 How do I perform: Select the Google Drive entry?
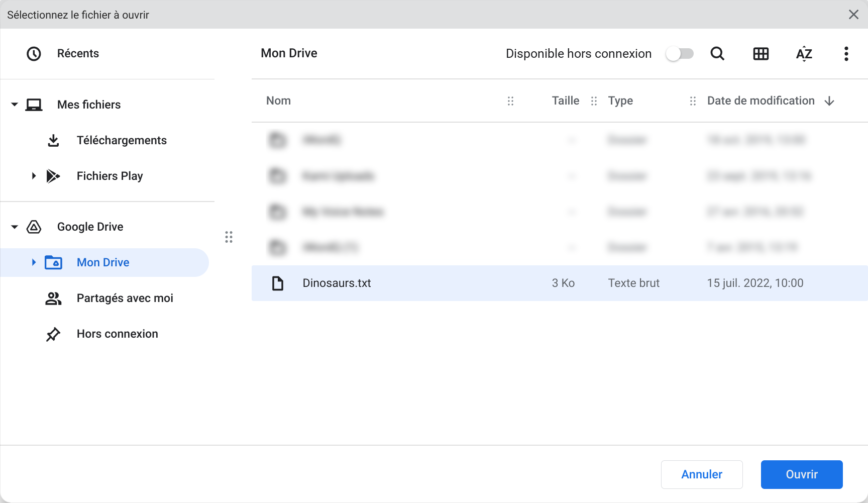(90, 227)
